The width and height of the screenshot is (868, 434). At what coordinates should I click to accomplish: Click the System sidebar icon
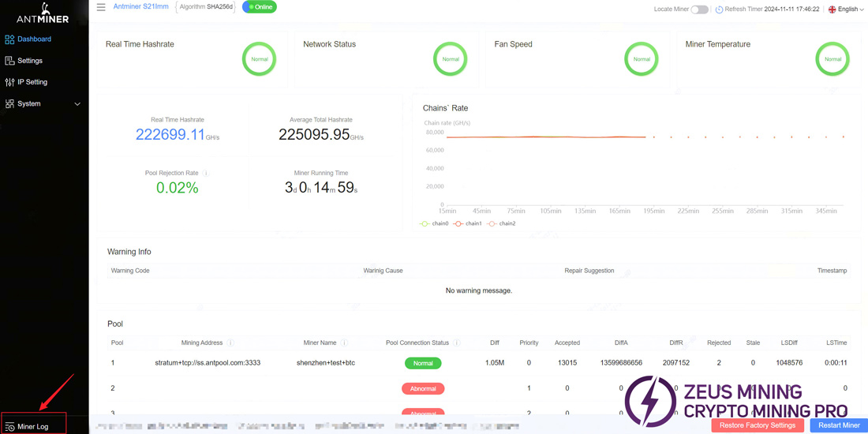pyautogui.click(x=9, y=103)
